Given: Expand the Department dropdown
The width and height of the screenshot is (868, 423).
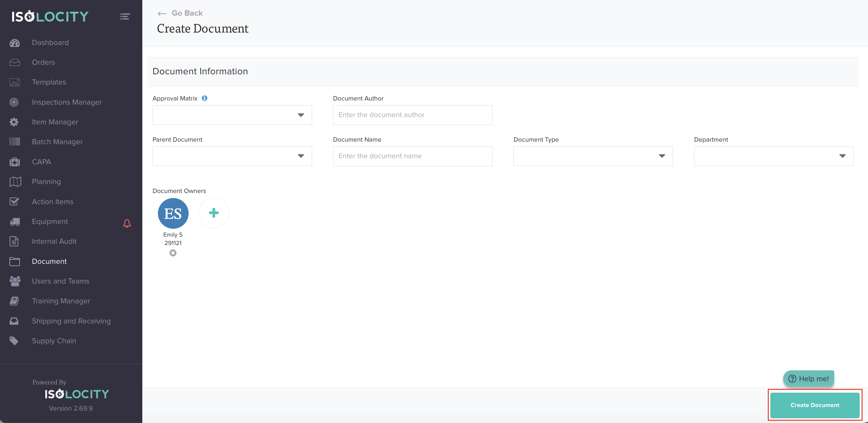Looking at the screenshot, I should (x=773, y=156).
